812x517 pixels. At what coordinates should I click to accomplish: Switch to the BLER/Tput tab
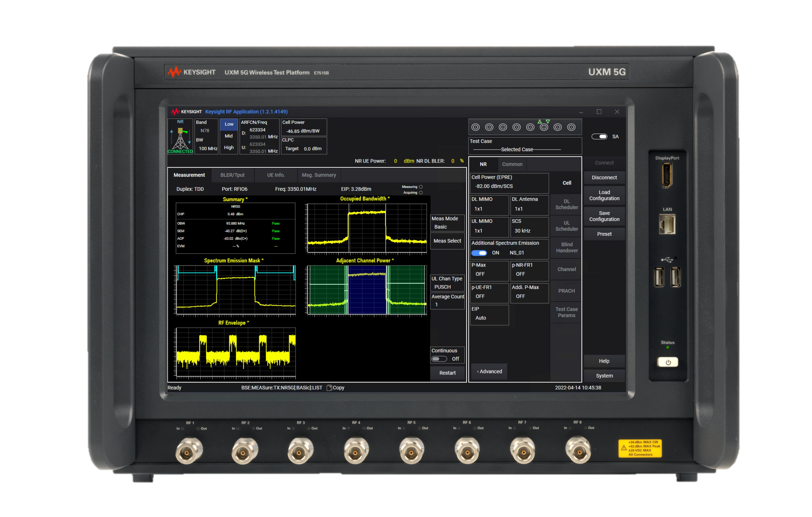point(232,175)
